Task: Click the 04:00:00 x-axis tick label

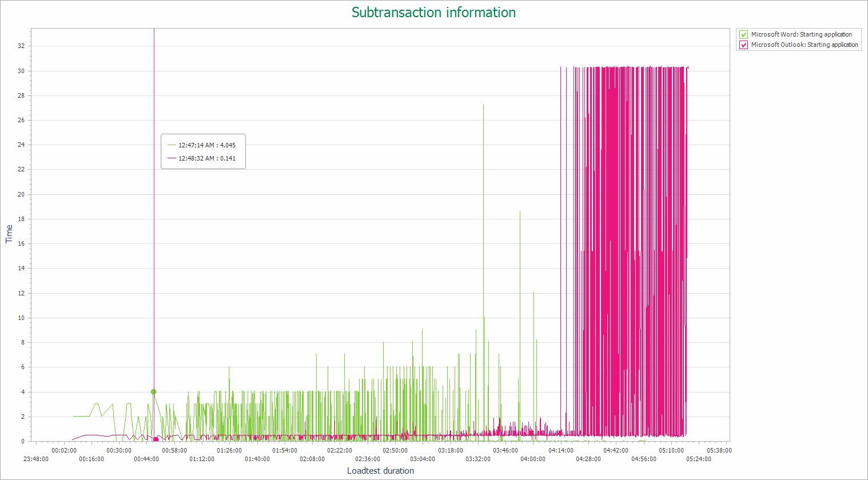Action: point(532,459)
